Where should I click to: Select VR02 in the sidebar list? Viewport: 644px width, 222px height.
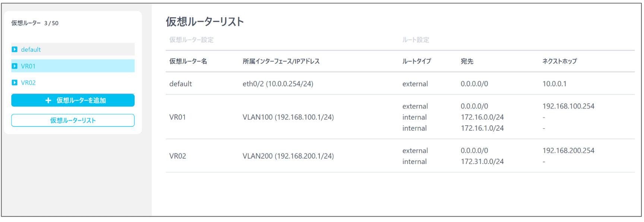[73, 82]
